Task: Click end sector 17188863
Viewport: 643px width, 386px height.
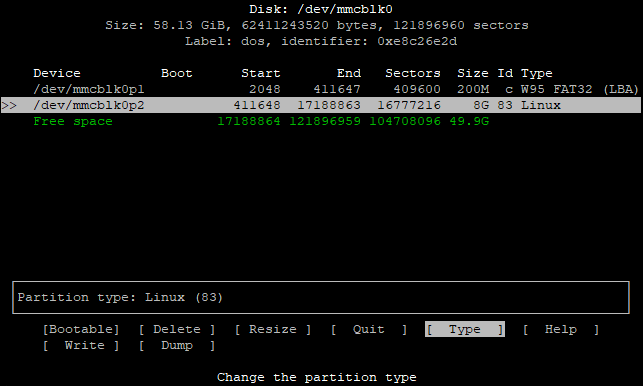Action: click(329, 105)
